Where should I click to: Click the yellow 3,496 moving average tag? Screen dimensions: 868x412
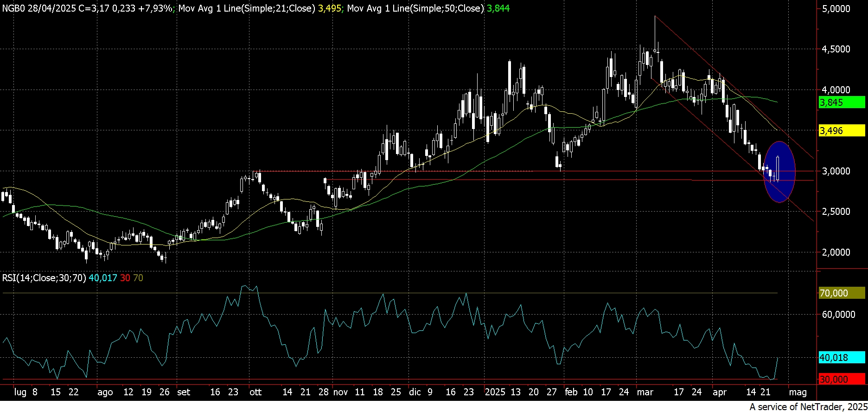coord(842,131)
